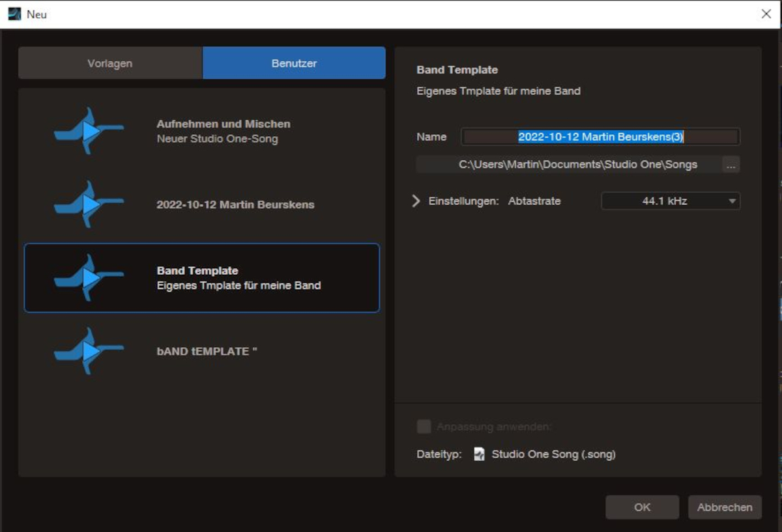Select 'bAND tEMPLATE "' template entry

coord(201,351)
